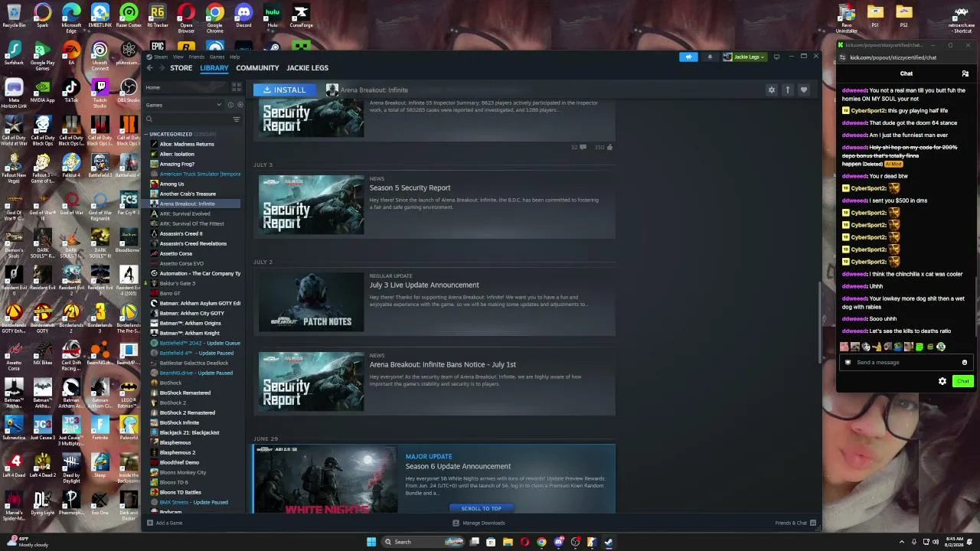Open the library advanced filter icon
Image resolution: width=980 pixels, height=551 pixels.
[x=237, y=119]
